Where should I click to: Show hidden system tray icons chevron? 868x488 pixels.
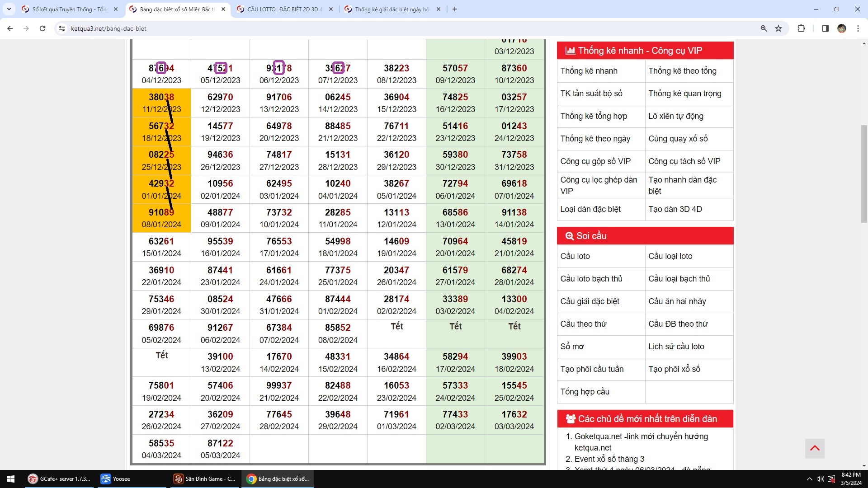click(x=809, y=479)
